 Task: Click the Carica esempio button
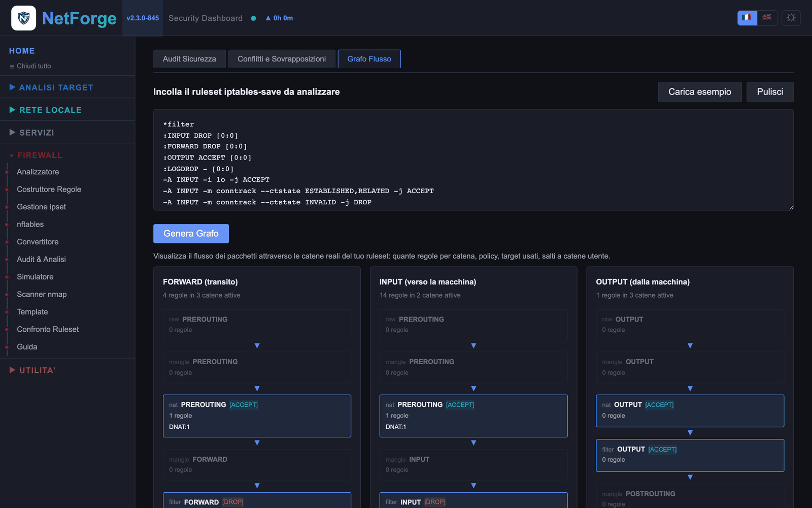[x=700, y=92]
